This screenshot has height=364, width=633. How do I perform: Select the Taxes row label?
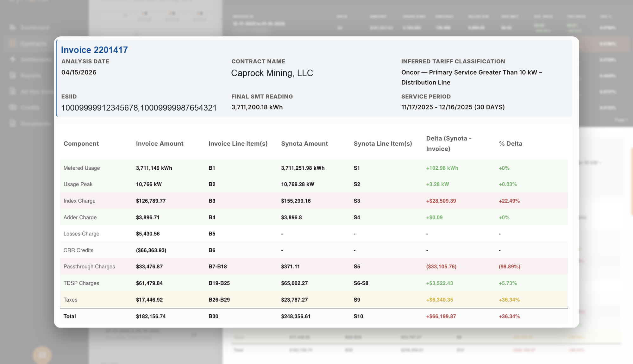[x=70, y=300]
